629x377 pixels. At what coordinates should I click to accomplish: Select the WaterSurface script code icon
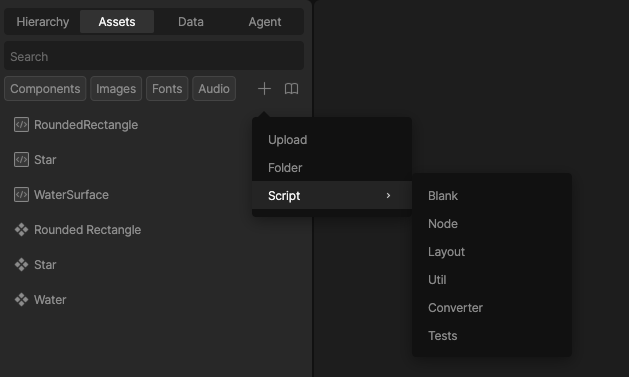pos(21,195)
